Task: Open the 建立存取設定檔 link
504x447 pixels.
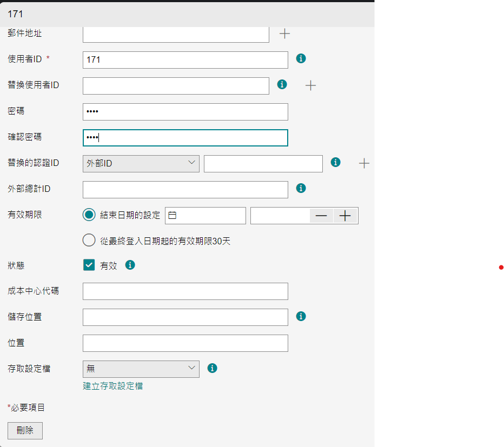Action: (113, 386)
